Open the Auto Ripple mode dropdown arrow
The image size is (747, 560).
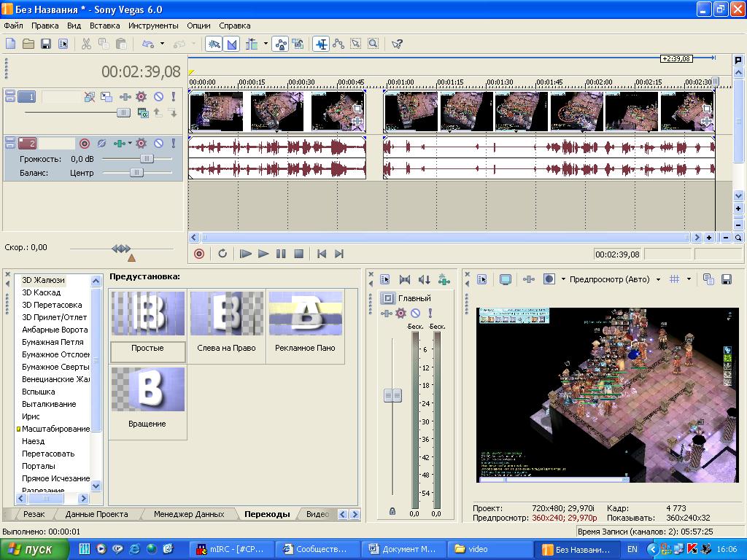click(266, 44)
